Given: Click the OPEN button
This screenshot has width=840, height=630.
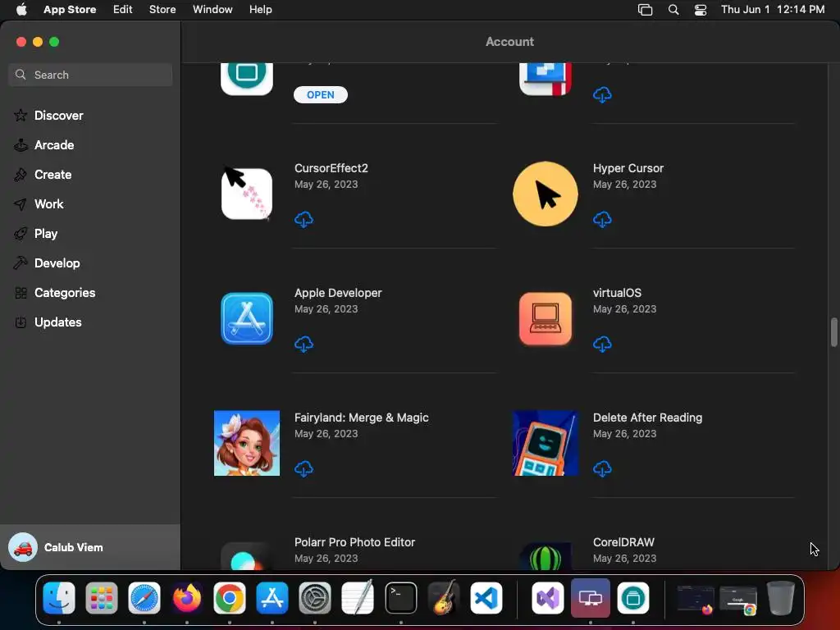Looking at the screenshot, I should pyautogui.click(x=321, y=95).
